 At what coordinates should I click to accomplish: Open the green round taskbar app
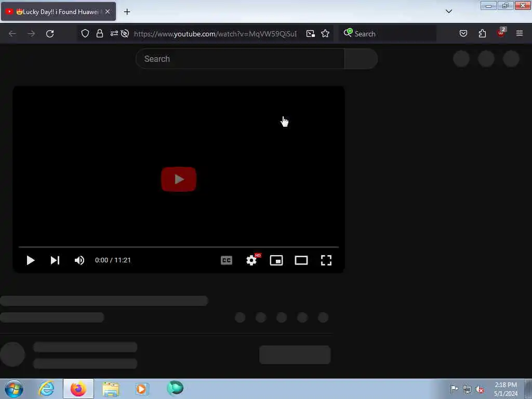pyautogui.click(x=175, y=389)
